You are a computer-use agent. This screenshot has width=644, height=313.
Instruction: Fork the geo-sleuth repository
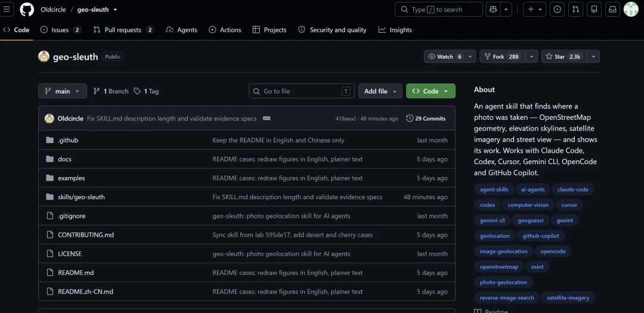click(503, 57)
